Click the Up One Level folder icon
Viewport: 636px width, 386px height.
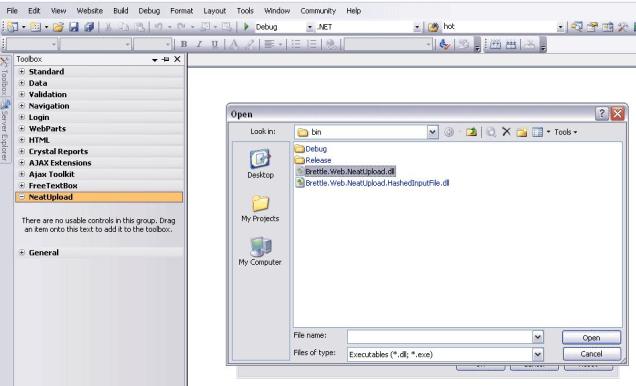pyautogui.click(x=471, y=132)
